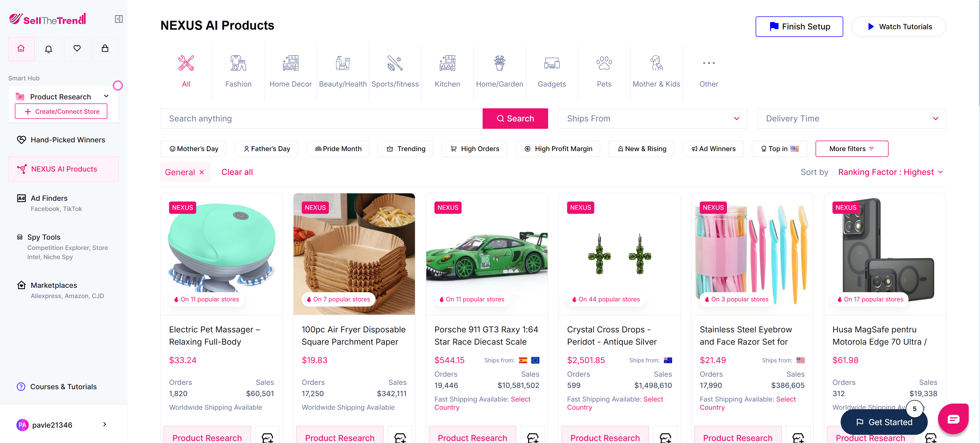Viewport: 980px width, 443px height.
Task: Click the Finish Setup button
Action: pos(799,27)
